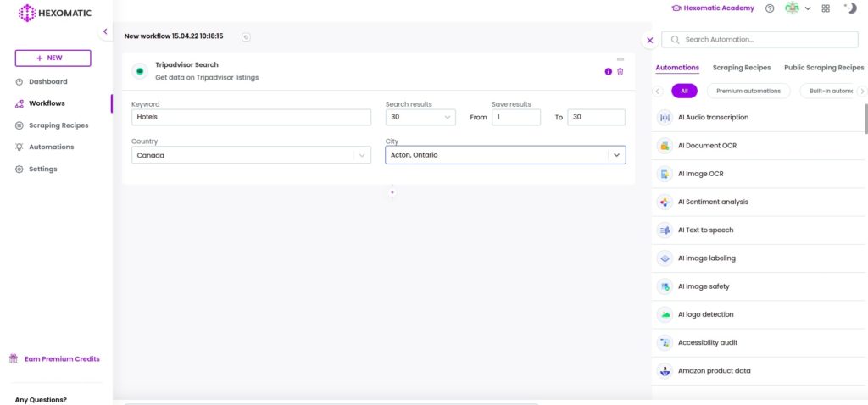This screenshot has height=405, width=868.
Task: Add AI Text to speech automation
Action: pos(759,230)
